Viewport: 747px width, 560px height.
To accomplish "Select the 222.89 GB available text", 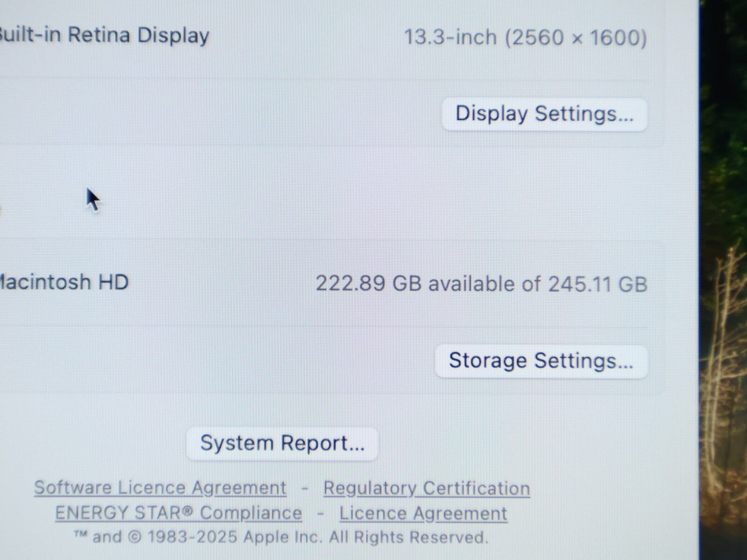I will point(416,284).
